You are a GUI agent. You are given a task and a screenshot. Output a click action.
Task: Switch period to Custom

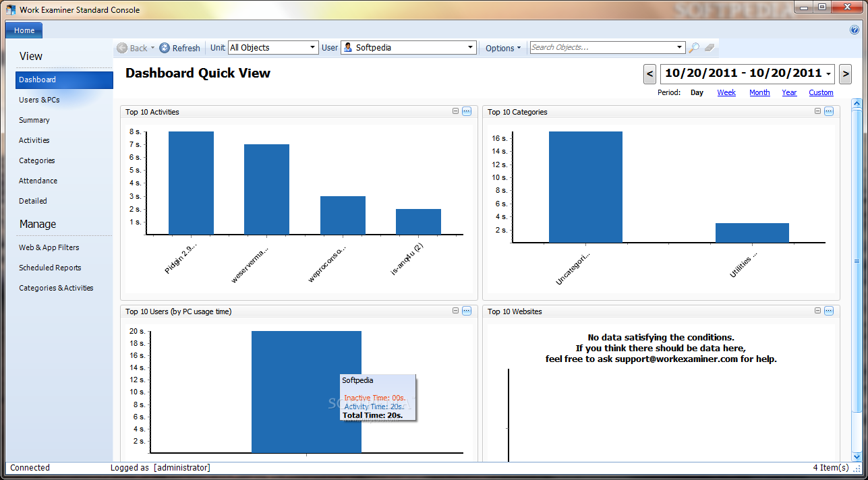821,92
